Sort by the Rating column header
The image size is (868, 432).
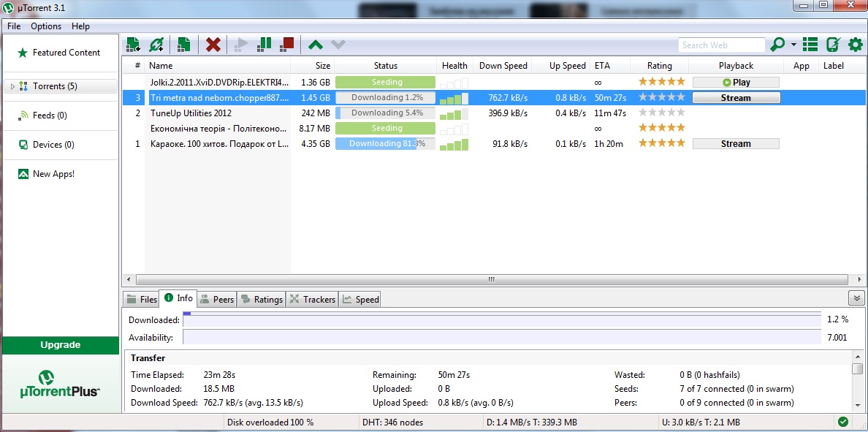coord(659,65)
